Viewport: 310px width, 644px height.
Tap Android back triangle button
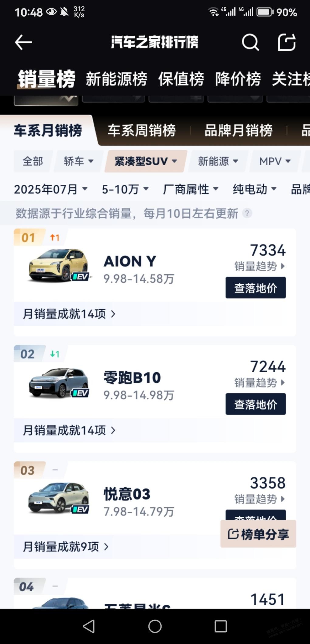click(x=89, y=626)
